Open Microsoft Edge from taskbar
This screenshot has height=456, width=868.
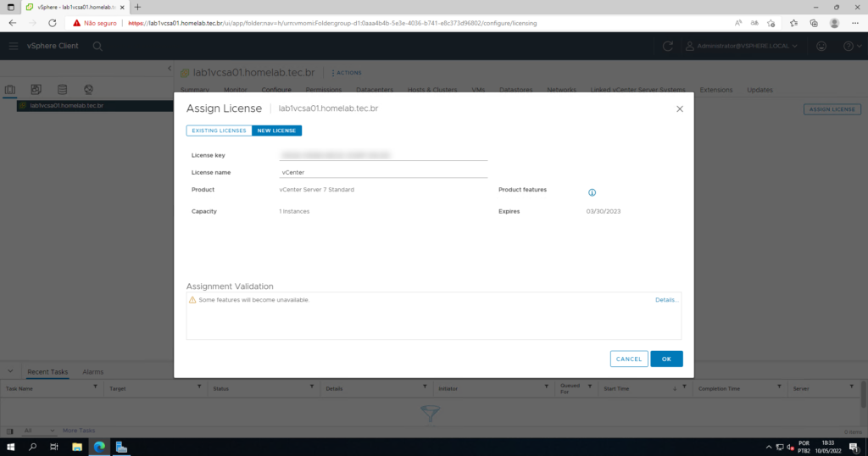tap(99, 448)
